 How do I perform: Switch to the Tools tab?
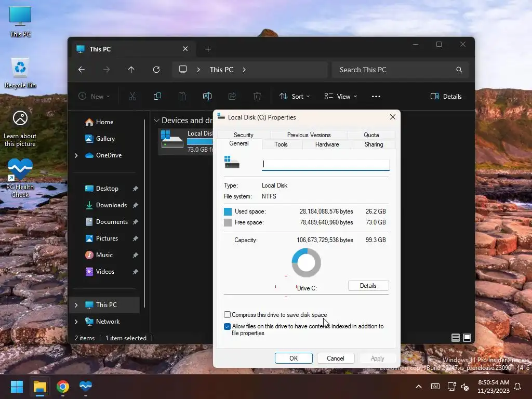pyautogui.click(x=281, y=144)
